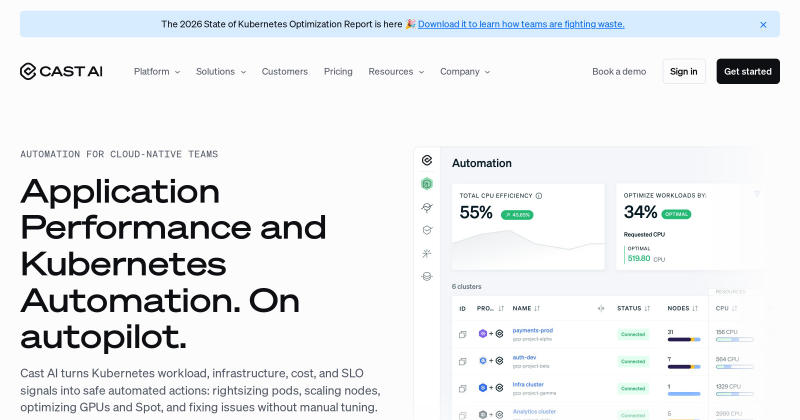800x420 pixels.
Task: Click blue hexagon provider icon in infra cluster row
Action: point(483,388)
